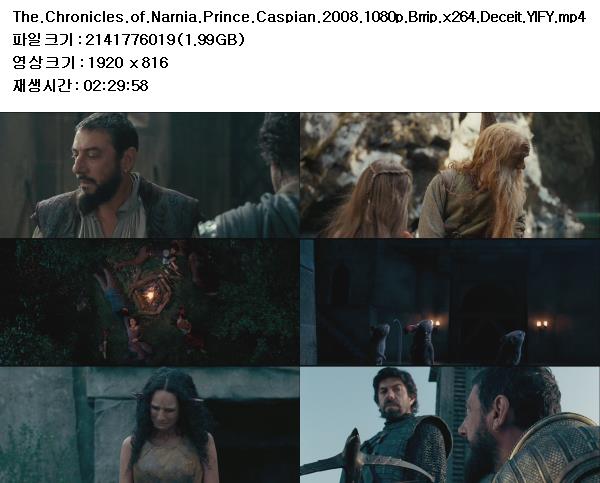
Task: Click the 영상크기 label text
Action: (43, 63)
